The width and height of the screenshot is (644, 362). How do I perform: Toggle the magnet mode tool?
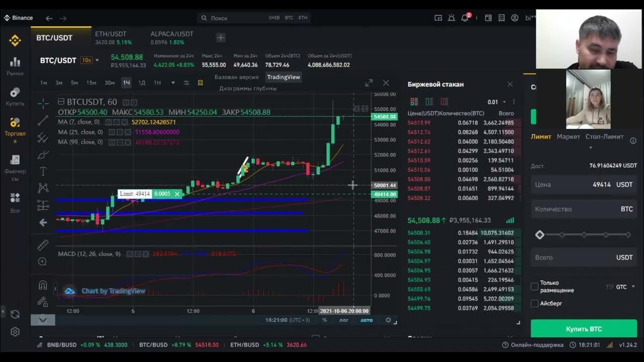tap(43, 285)
